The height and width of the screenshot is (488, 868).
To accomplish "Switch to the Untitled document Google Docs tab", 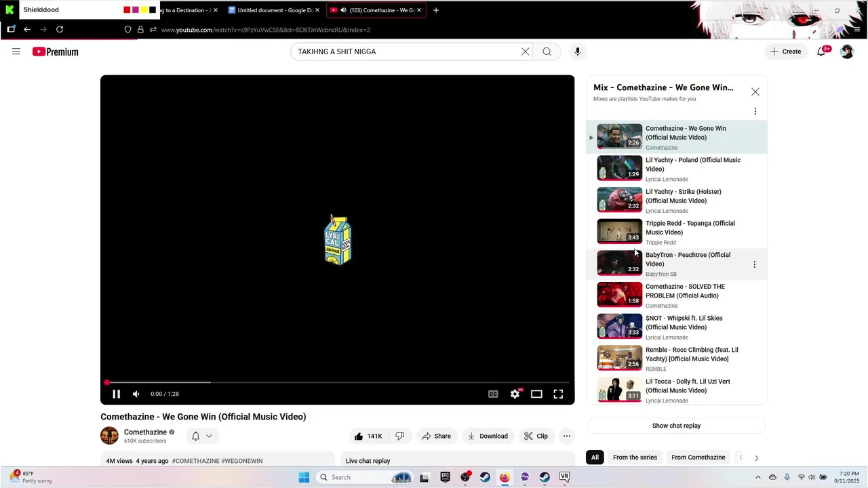I will [x=274, y=10].
